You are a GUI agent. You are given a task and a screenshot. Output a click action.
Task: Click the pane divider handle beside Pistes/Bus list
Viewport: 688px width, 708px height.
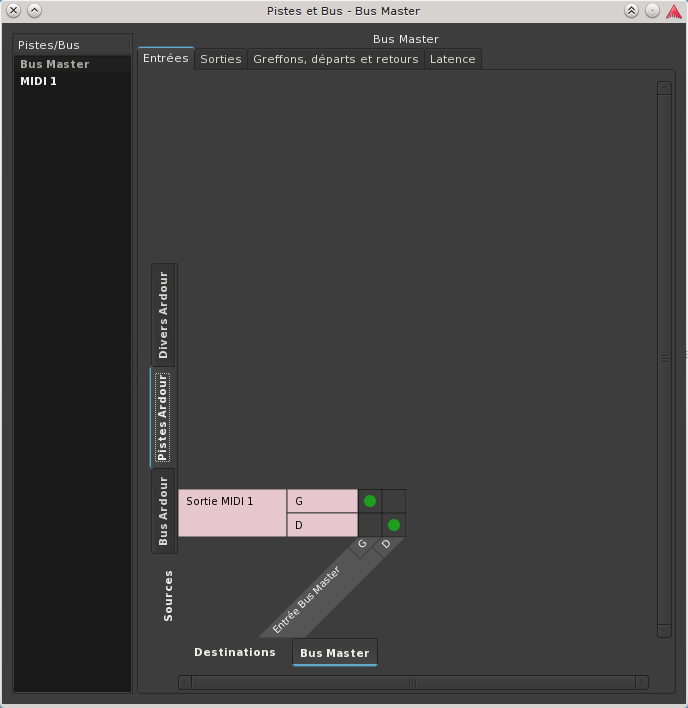point(135,363)
